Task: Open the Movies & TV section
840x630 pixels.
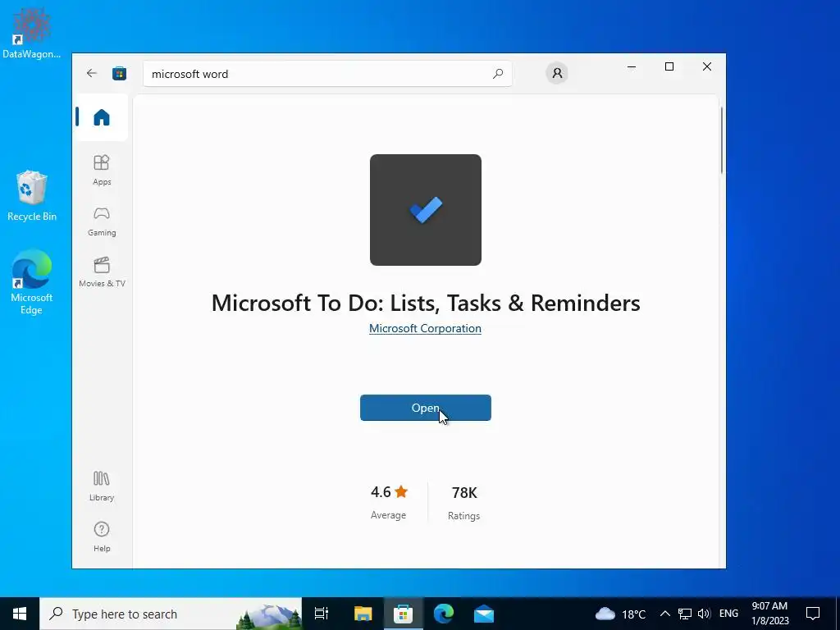Action: 102,272
